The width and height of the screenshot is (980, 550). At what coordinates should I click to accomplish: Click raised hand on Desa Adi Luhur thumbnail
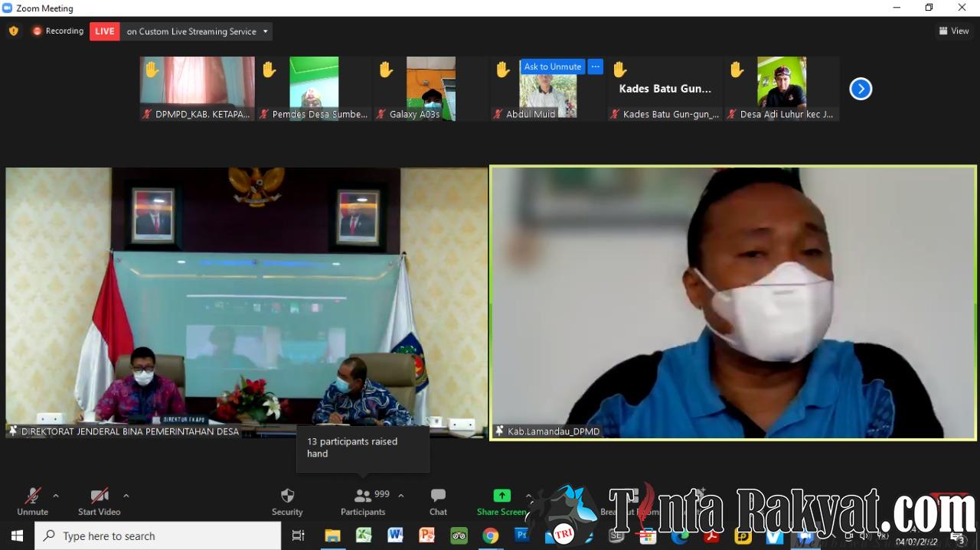tap(737, 70)
